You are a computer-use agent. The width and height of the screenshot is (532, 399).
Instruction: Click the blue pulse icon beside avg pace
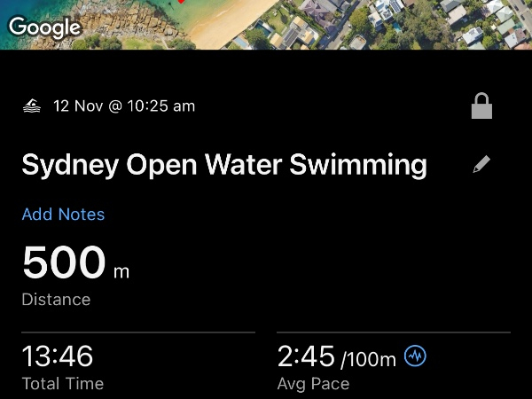tap(415, 356)
